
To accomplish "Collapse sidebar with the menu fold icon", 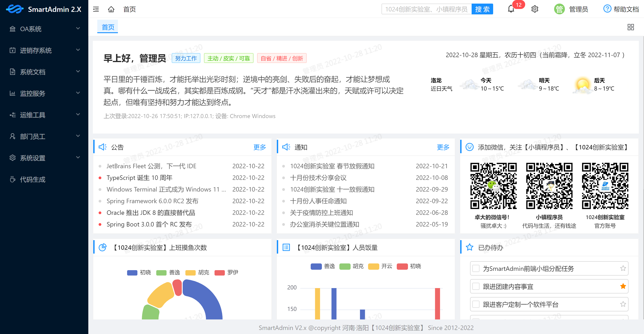I will pyautogui.click(x=96, y=9).
